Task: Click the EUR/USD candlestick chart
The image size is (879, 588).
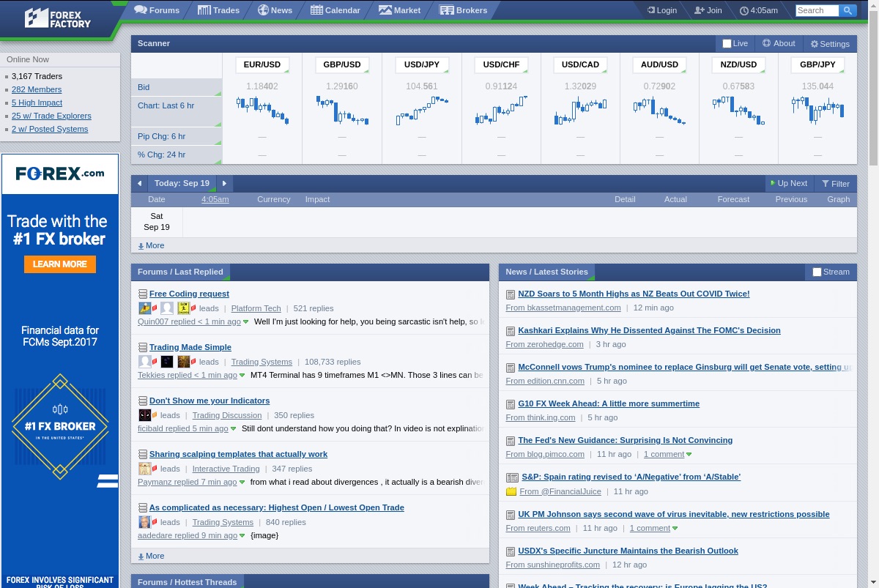Action: tap(262, 111)
